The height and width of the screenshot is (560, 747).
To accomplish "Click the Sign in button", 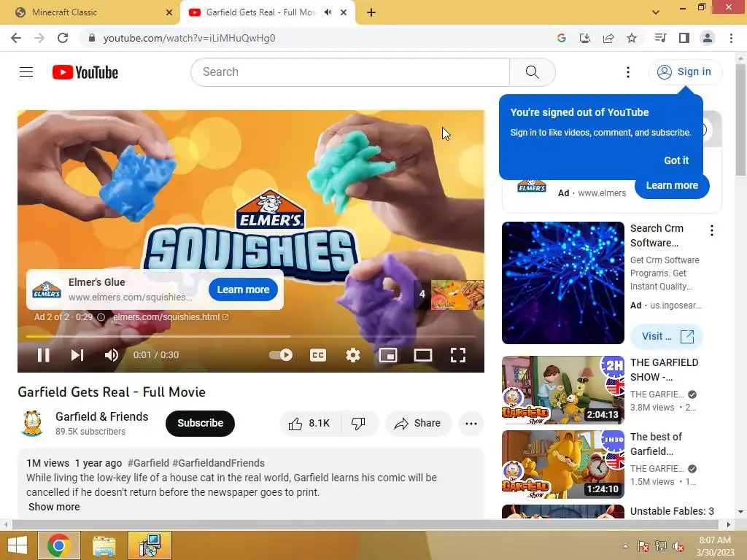I will 686,72.
